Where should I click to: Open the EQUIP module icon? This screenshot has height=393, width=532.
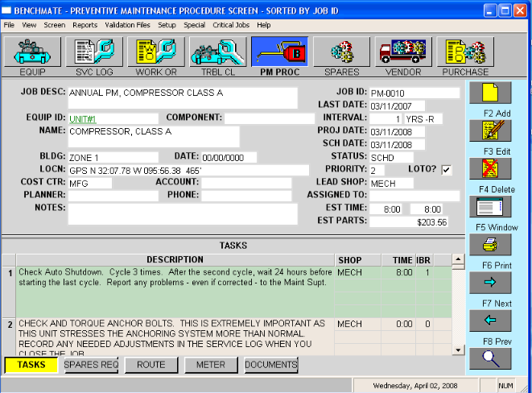(x=32, y=52)
